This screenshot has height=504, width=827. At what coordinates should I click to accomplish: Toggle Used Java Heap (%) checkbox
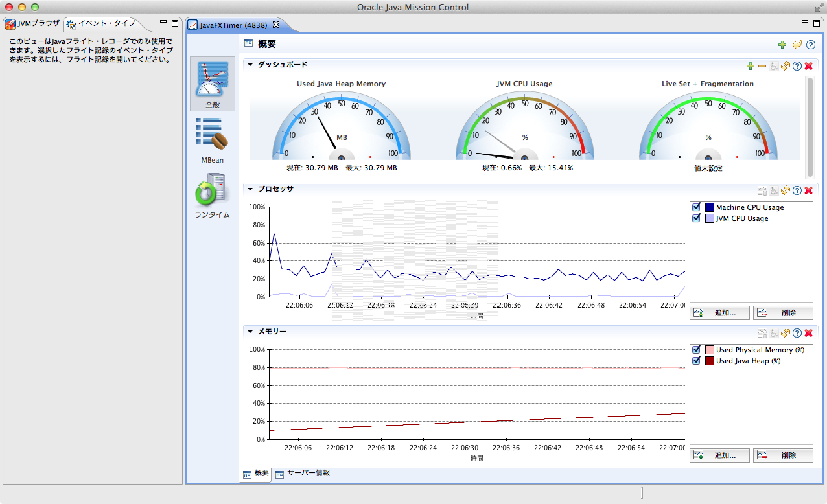tap(697, 361)
